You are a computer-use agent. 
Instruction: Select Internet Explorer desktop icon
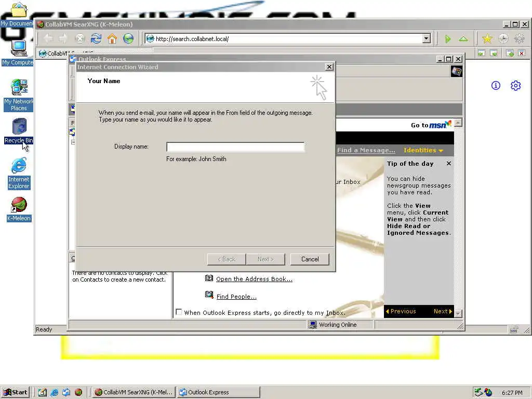pos(19,173)
